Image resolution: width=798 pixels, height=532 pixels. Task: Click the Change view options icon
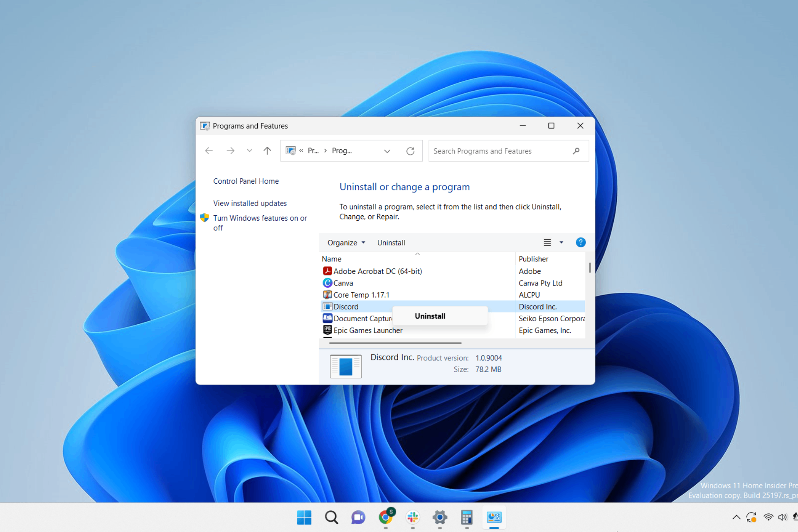547,242
